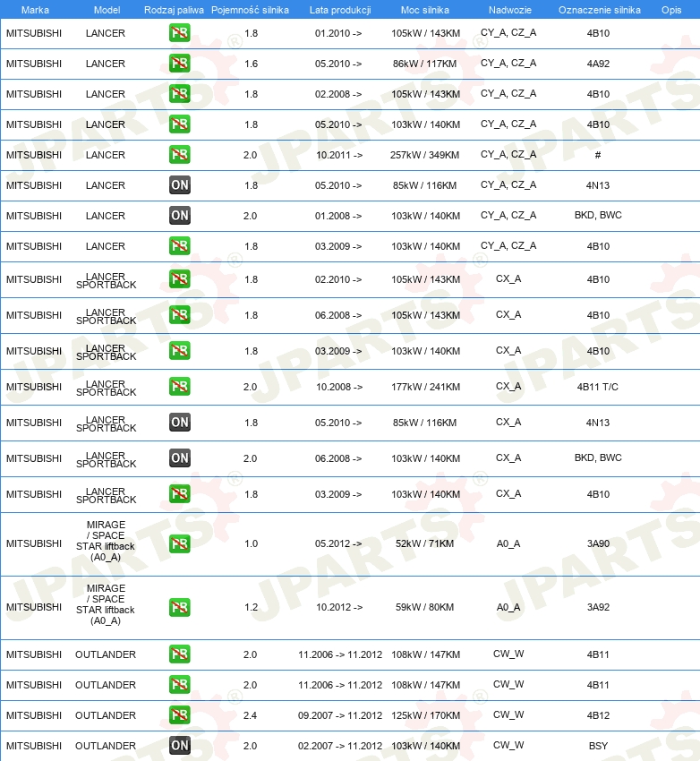Screen dimensions: 700x761
Task: Select production range '09.2007 -> 11.2012'
Action: (x=340, y=715)
